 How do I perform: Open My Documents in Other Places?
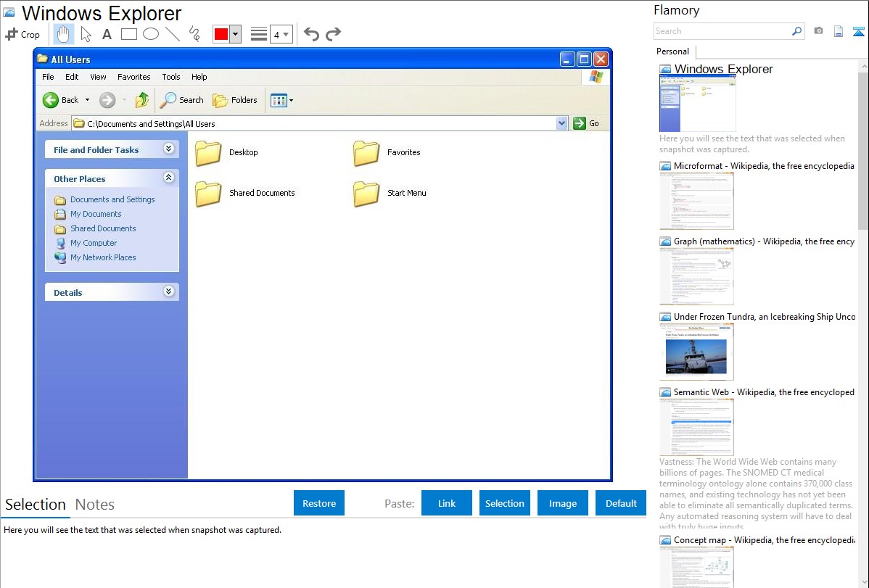pyautogui.click(x=96, y=214)
